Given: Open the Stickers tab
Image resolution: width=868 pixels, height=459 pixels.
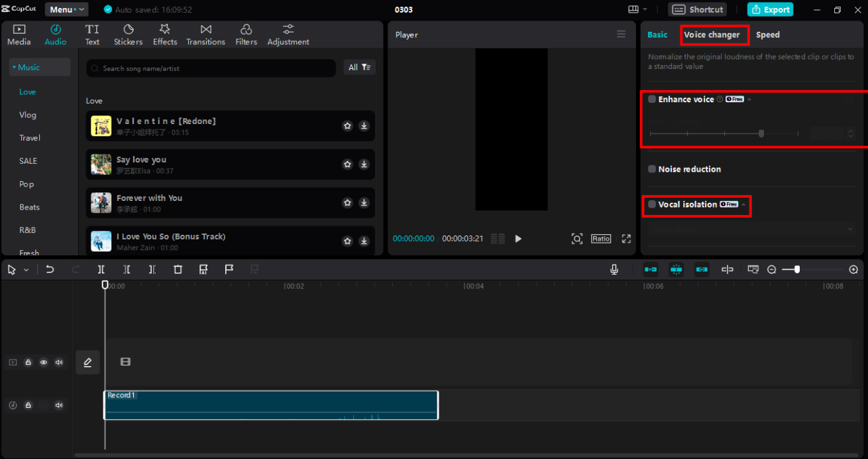Looking at the screenshot, I should [128, 34].
